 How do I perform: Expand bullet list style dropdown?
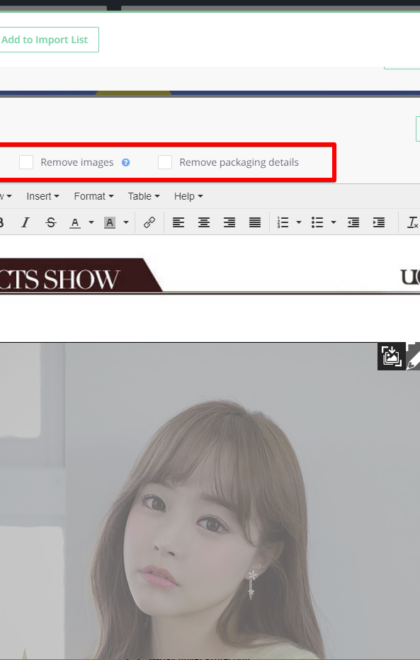[x=333, y=222]
